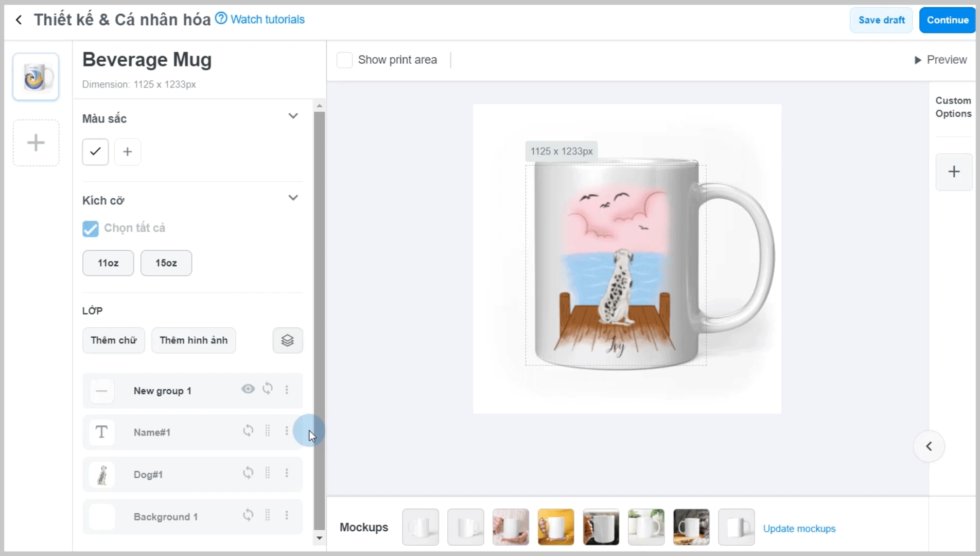Select the mug design thumbnail in sidebar
The height and width of the screenshot is (556, 980).
pos(36,77)
